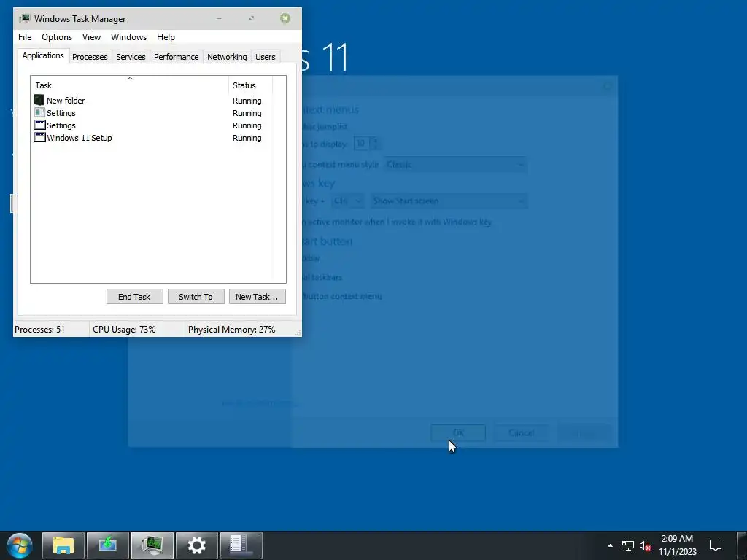Click the taskbar clock showing 2:09 AM
This screenshot has height=560, width=747.
pos(677,545)
